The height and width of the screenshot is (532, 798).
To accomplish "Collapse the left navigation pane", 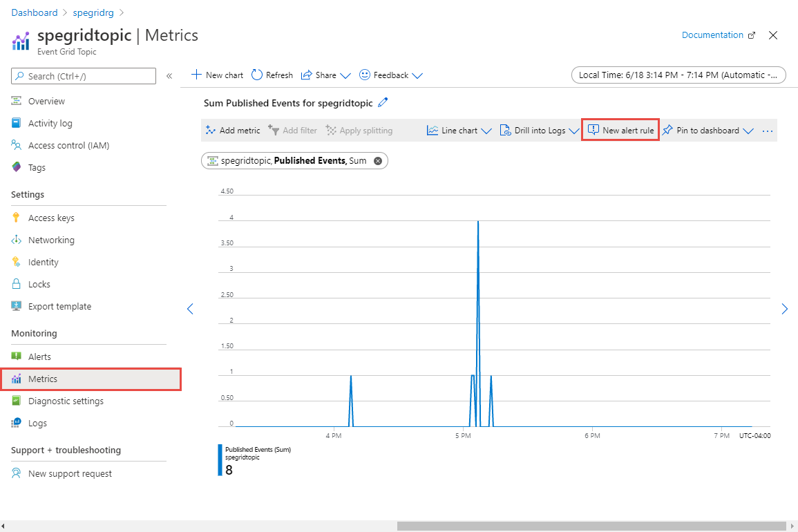I will pos(169,76).
